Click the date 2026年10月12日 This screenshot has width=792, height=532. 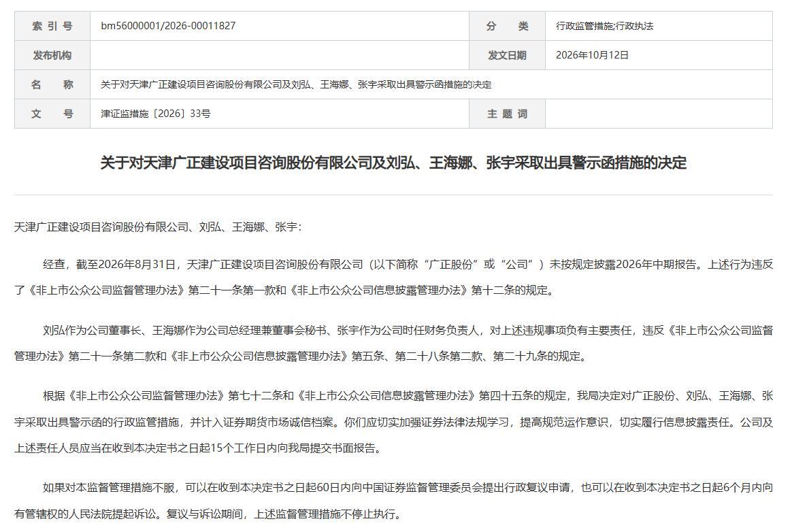tap(592, 55)
